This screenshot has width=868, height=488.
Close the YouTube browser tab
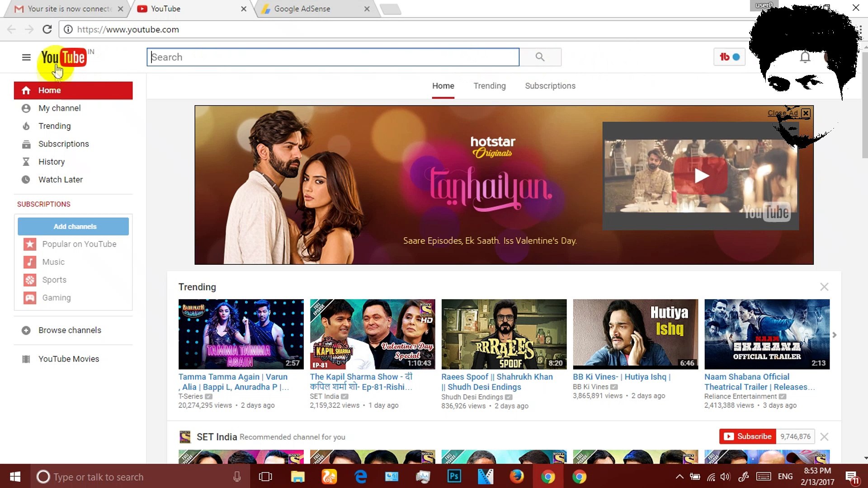244,9
